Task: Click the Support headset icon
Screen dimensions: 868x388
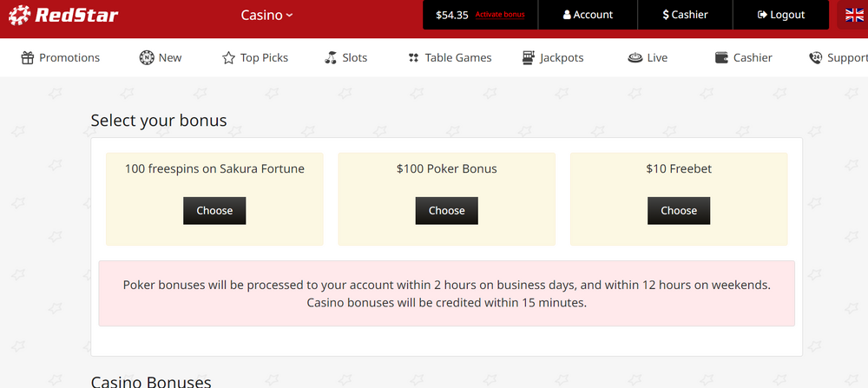Action: tap(815, 57)
